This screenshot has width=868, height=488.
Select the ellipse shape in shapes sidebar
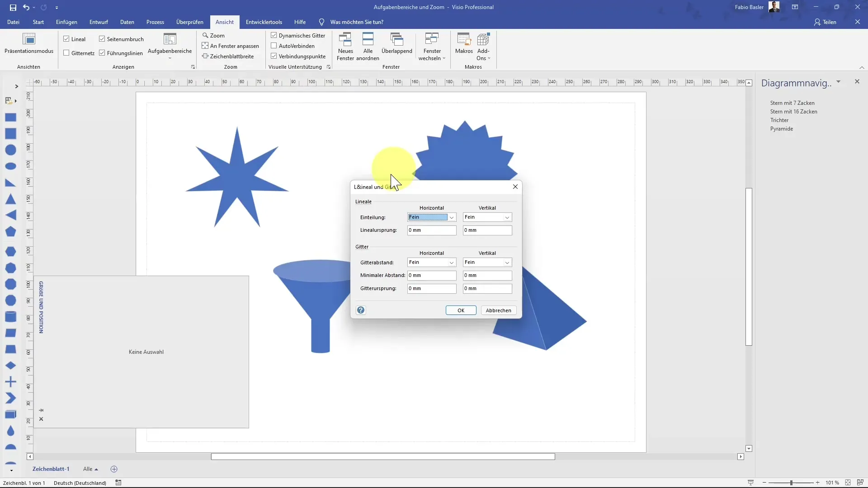10,166
